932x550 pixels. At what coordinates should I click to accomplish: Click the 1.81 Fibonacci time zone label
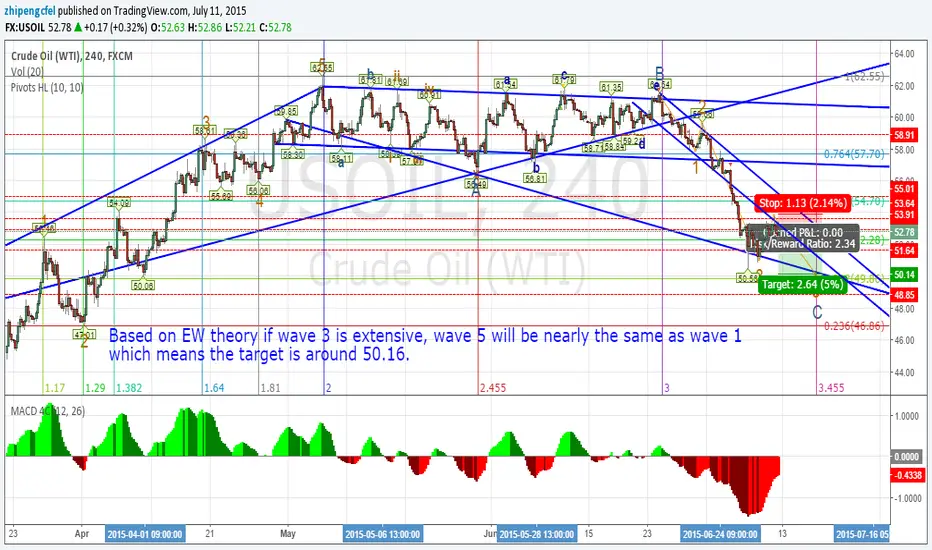point(270,388)
